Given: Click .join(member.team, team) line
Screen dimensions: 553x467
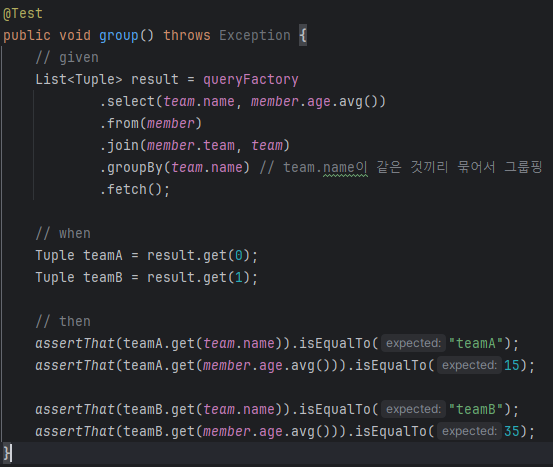Looking at the screenshot, I should 195,146.
